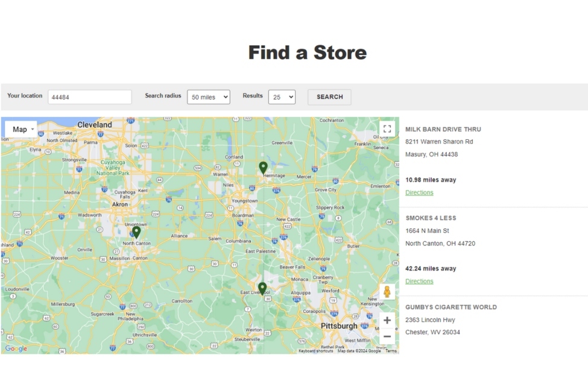This screenshot has height=392, width=588.
Task: Open the Map type dropdown
Action: tap(21, 128)
